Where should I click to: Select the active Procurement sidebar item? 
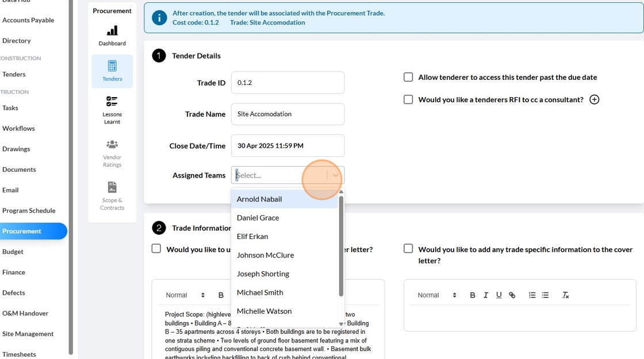click(x=33, y=231)
